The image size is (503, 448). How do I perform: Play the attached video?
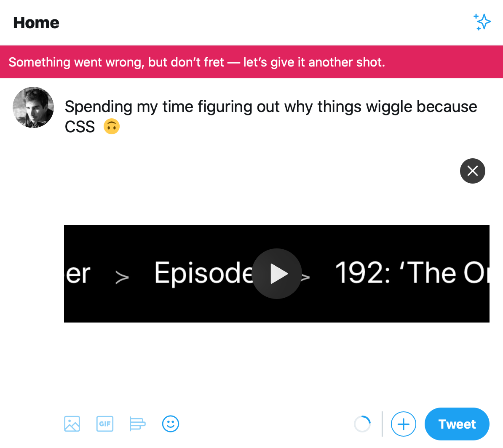(x=277, y=274)
